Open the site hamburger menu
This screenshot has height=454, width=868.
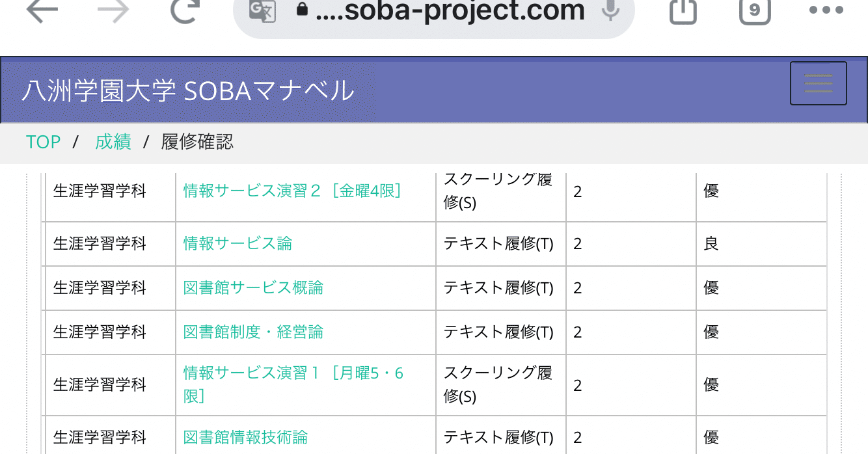818,83
